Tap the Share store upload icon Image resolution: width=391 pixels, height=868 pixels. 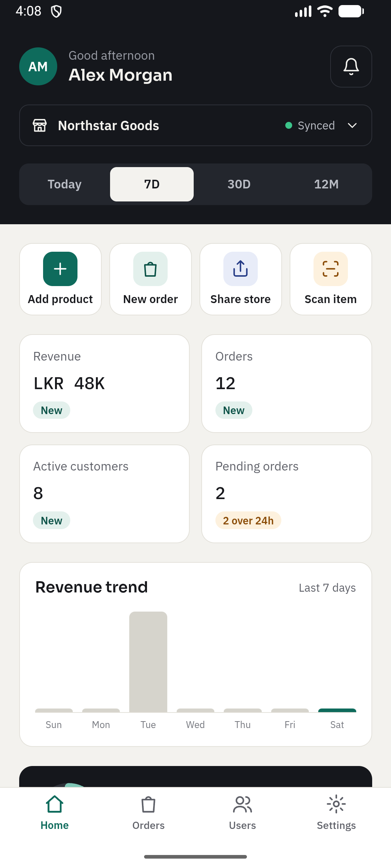[240, 269]
